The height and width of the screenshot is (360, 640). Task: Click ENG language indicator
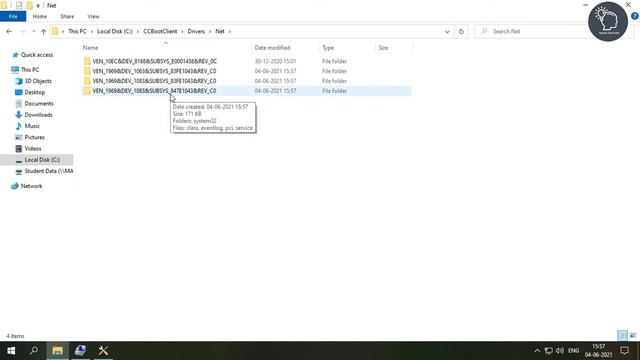(x=573, y=351)
